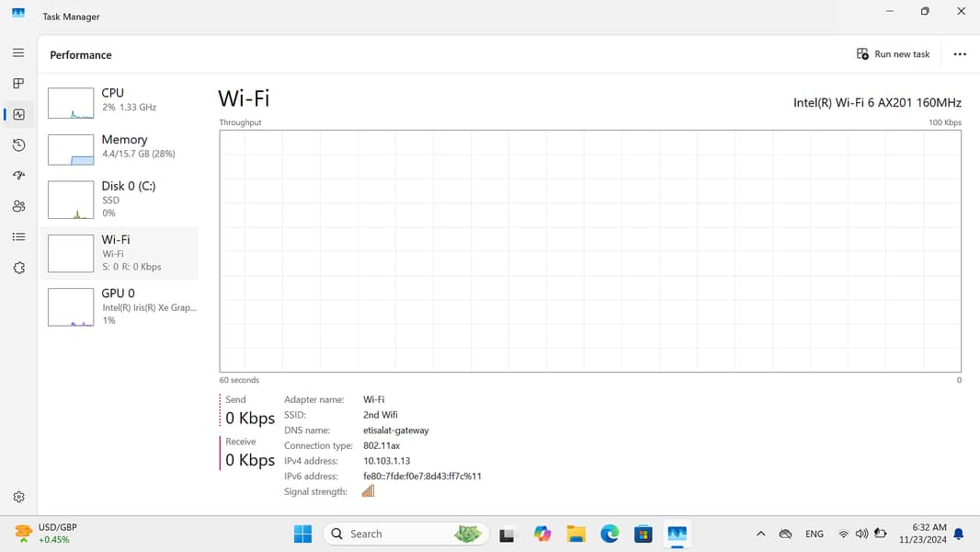The image size is (980, 552).
Task: Switch to Disk 0 (C:) view
Action: pos(120,199)
